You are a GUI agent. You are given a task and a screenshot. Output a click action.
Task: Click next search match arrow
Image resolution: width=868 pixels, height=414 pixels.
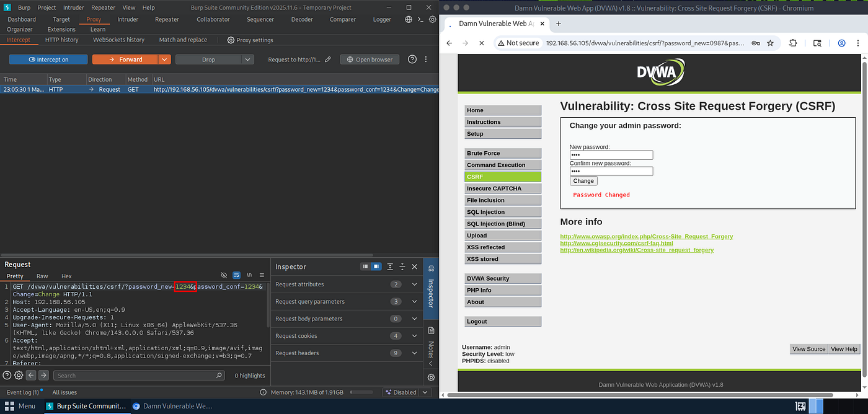43,375
